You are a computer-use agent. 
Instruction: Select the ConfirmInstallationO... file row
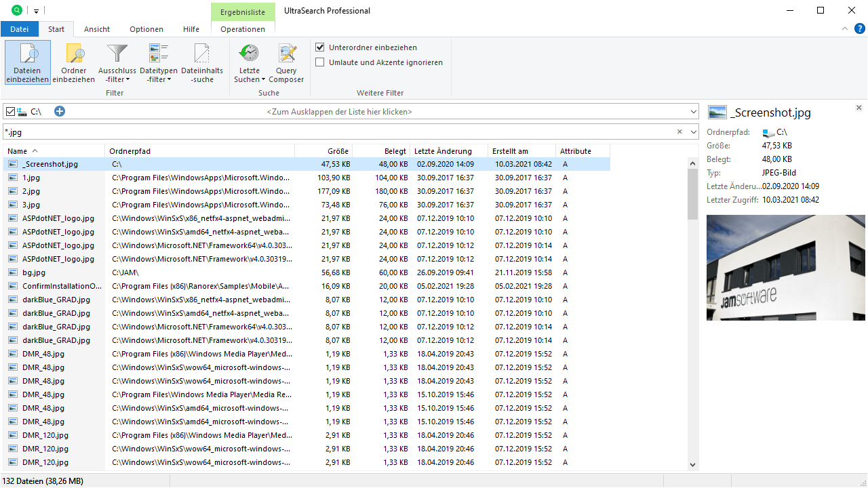tap(307, 286)
